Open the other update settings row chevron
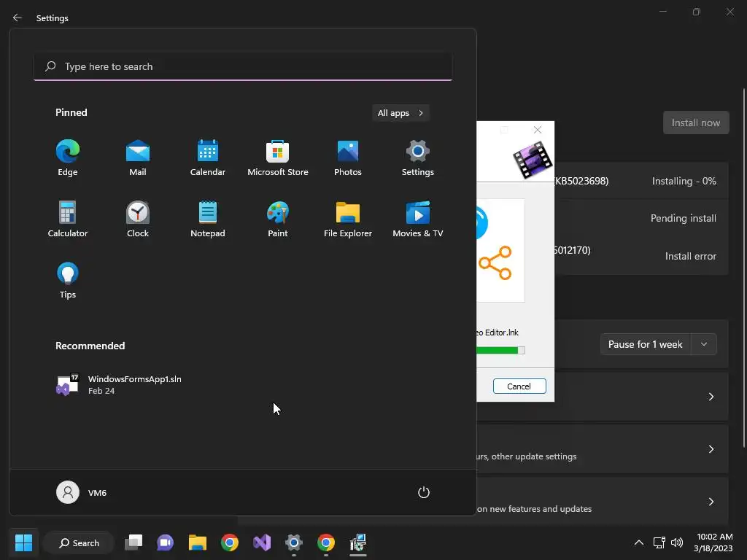747x560 pixels. [711, 449]
